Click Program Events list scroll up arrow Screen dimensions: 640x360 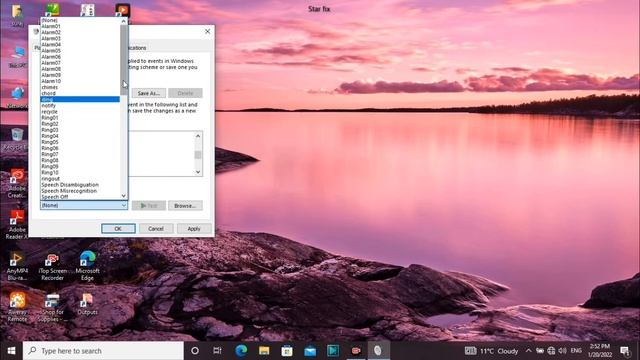(x=198, y=136)
